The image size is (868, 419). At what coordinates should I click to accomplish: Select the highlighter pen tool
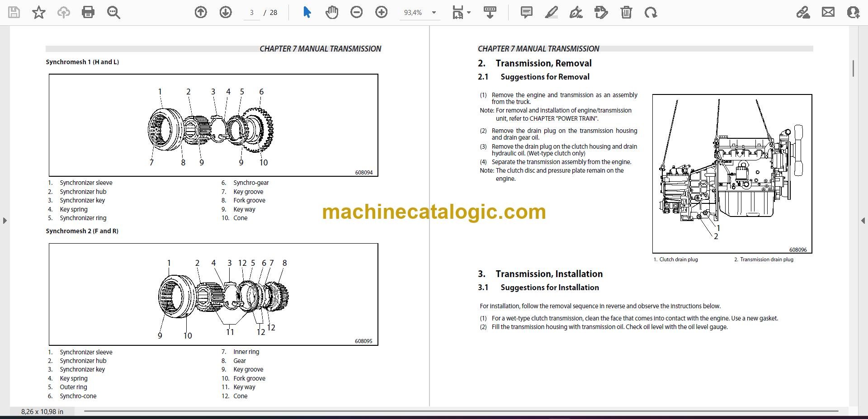(551, 13)
